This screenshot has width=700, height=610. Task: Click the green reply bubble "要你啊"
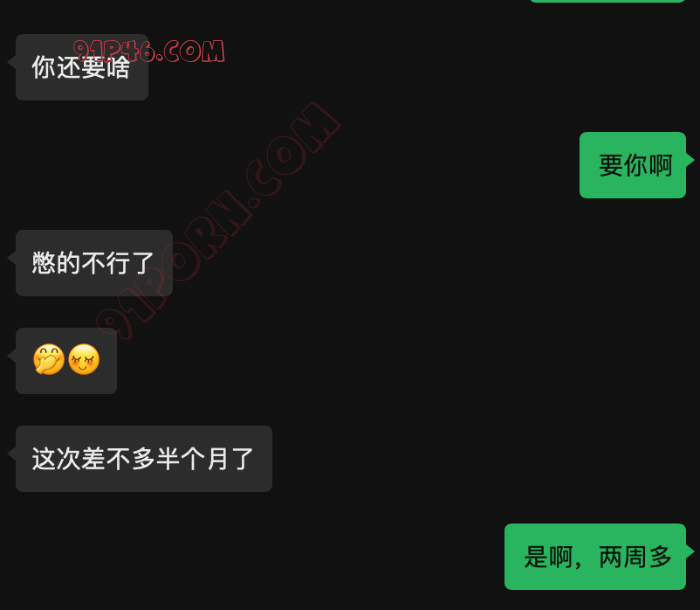[633, 165]
